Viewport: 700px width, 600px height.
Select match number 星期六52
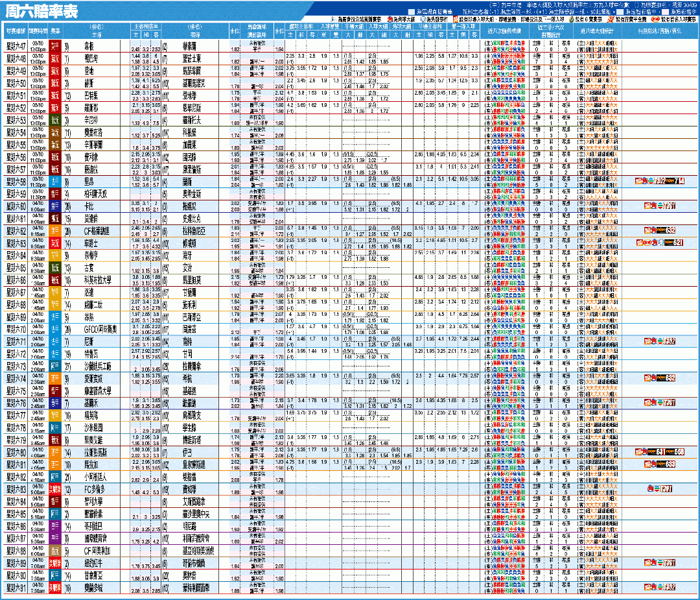16,108
